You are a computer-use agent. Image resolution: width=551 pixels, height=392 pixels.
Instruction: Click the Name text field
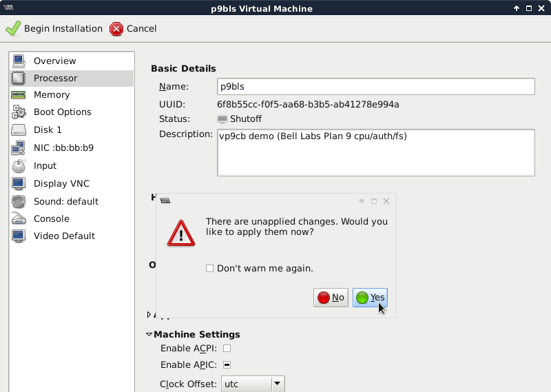(x=375, y=87)
